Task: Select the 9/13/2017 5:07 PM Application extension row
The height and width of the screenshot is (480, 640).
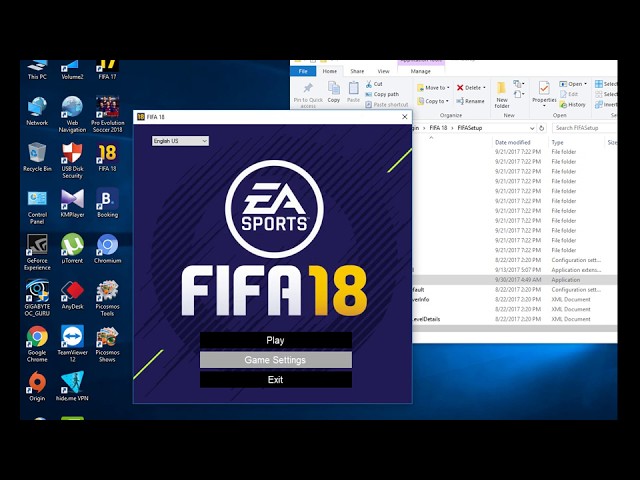Action: coord(514,270)
